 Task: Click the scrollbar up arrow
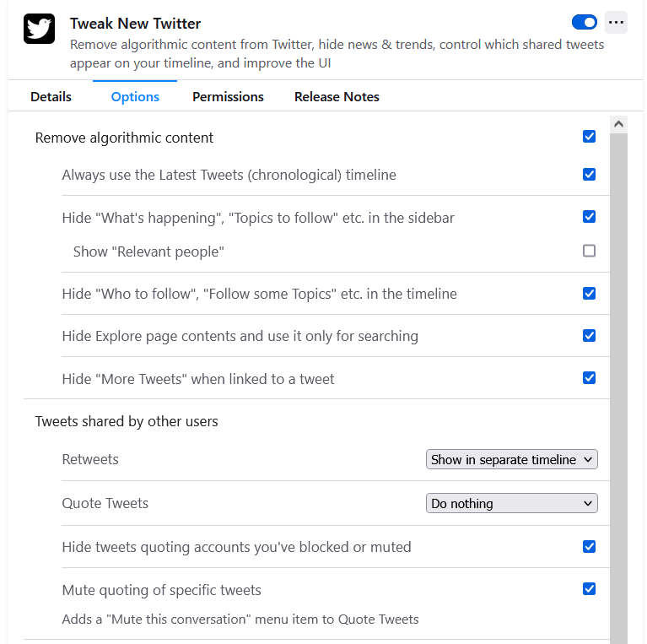pos(618,124)
